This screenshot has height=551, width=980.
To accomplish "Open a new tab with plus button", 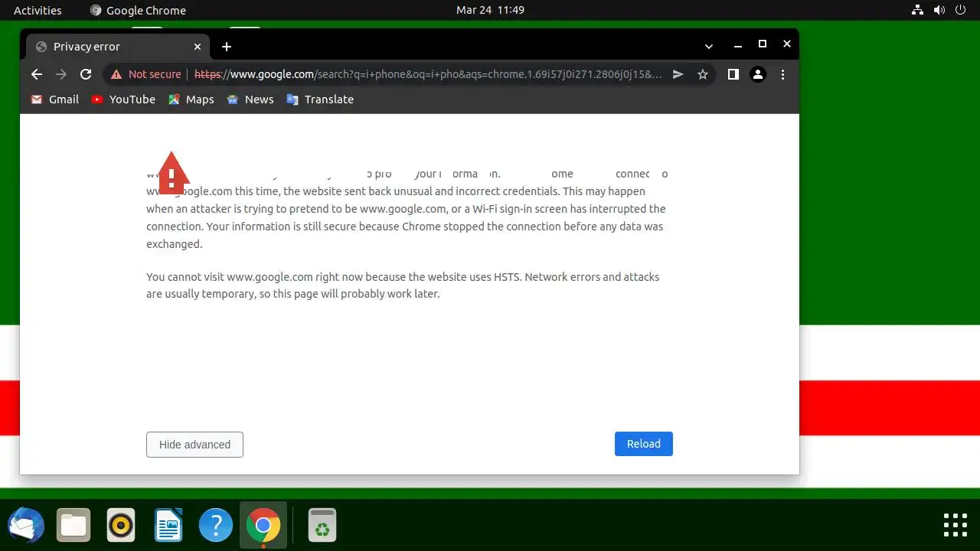I will [x=226, y=47].
